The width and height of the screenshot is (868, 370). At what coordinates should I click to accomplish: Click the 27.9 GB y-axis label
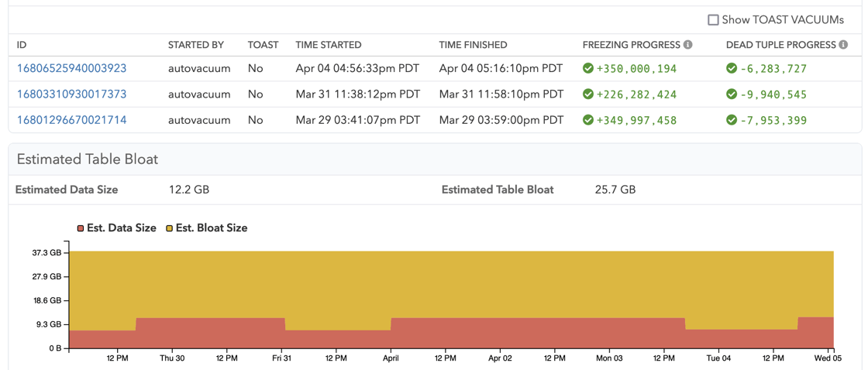[x=46, y=276]
